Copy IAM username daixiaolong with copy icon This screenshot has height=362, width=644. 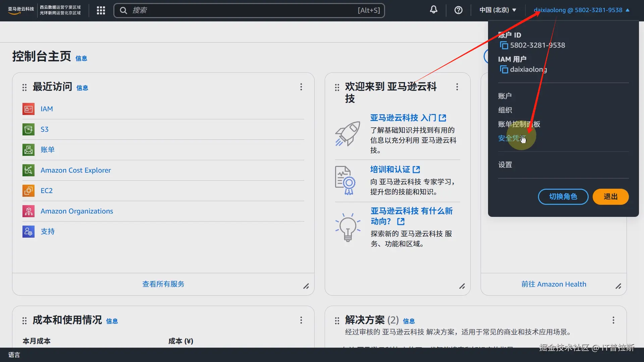click(504, 69)
